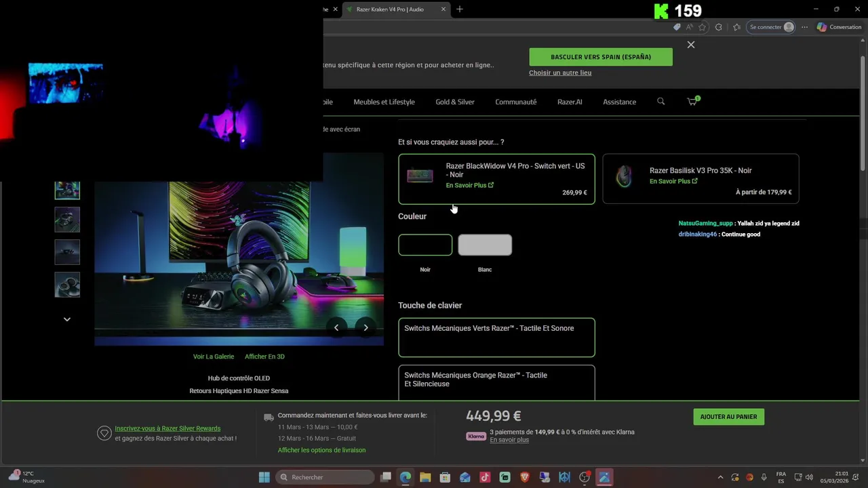The image size is (868, 488).
Task: Open the Favorites list icon
Action: 736,27
